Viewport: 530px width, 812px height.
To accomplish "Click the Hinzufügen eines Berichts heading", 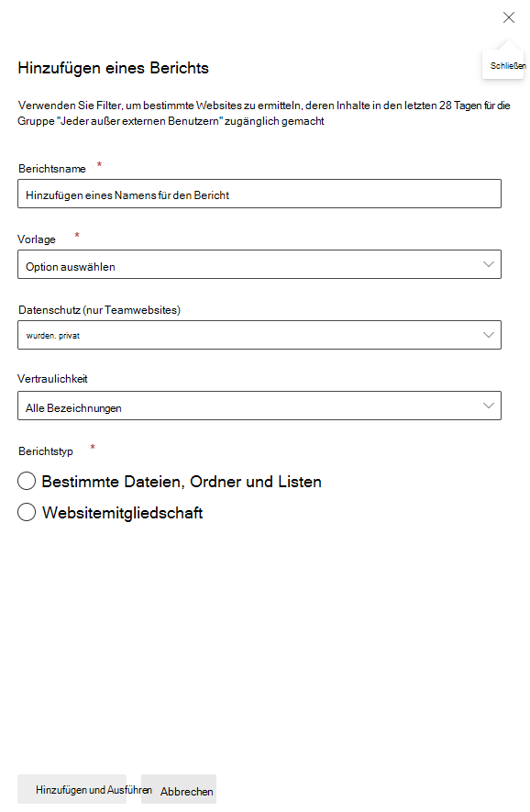I will pyautogui.click(x=114, y=68).
